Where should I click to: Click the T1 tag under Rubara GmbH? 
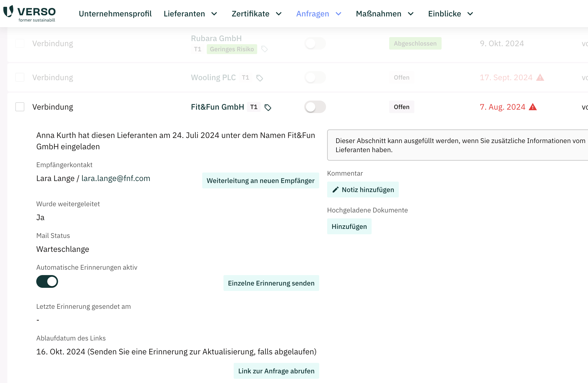198,49
